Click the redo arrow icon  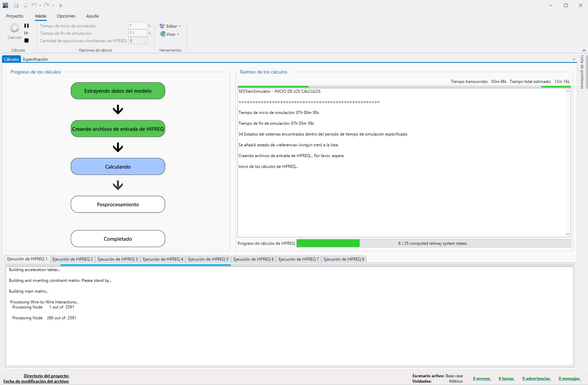click(x=46, y=5)
